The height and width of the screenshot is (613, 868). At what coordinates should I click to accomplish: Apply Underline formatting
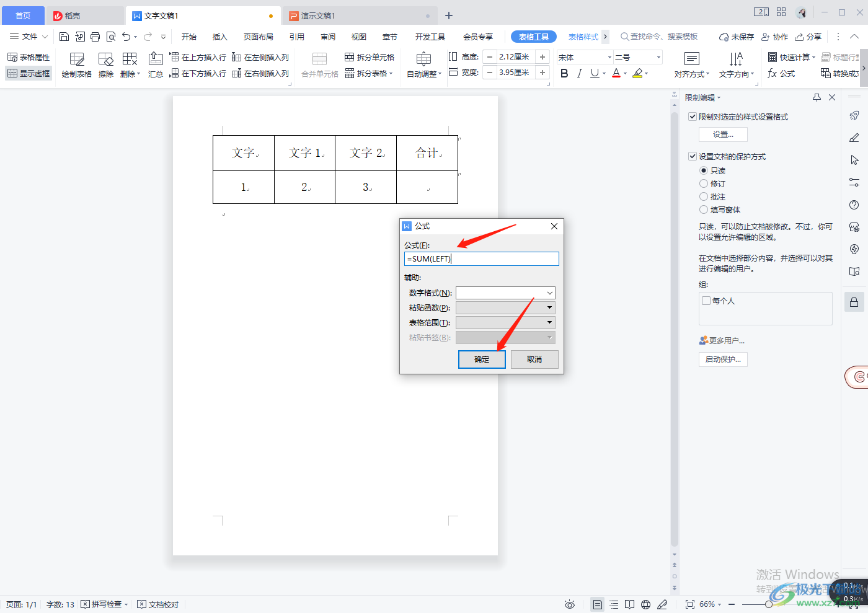595,73
